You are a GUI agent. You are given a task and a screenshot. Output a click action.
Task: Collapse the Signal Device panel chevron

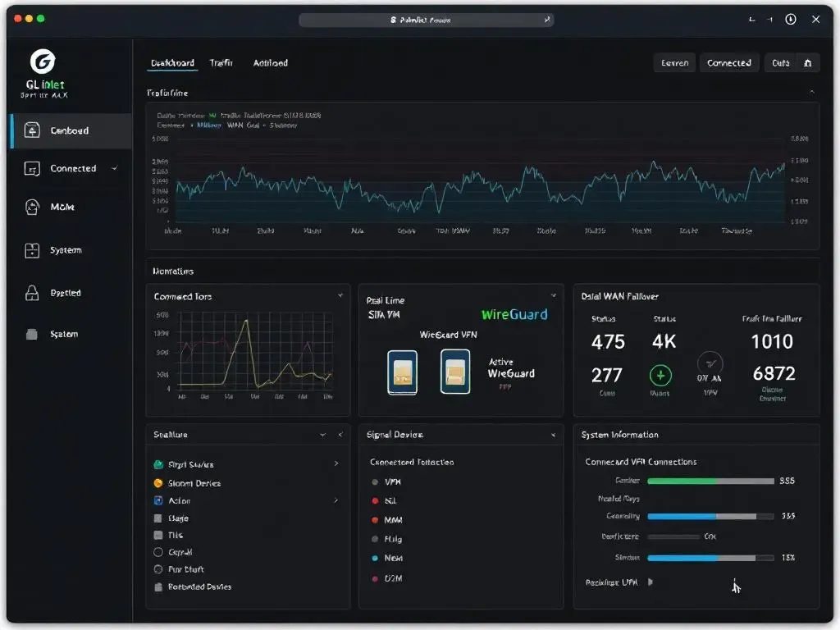click(x=554, y=435)
